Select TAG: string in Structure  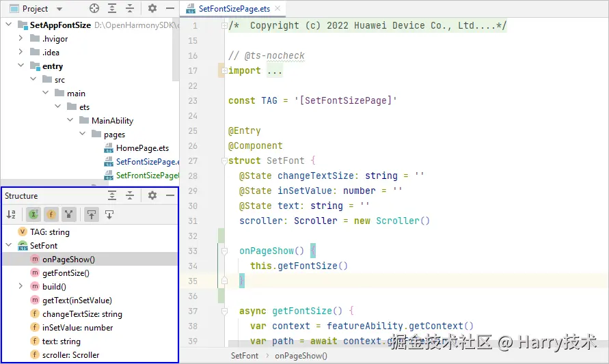point(50,232)
